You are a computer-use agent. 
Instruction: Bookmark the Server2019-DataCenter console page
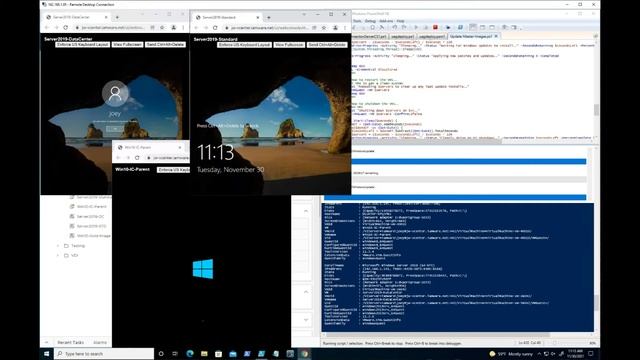162,27
